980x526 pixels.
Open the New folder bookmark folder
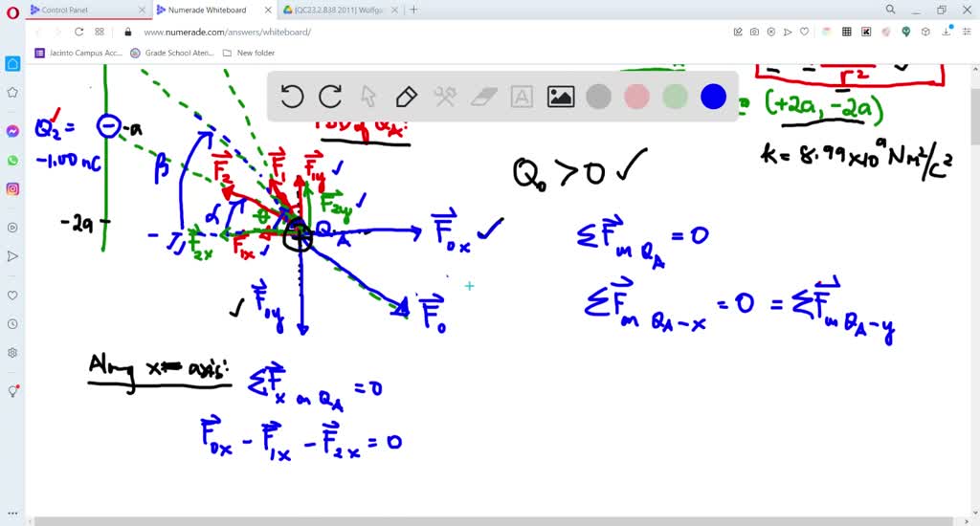click(249, 53)
